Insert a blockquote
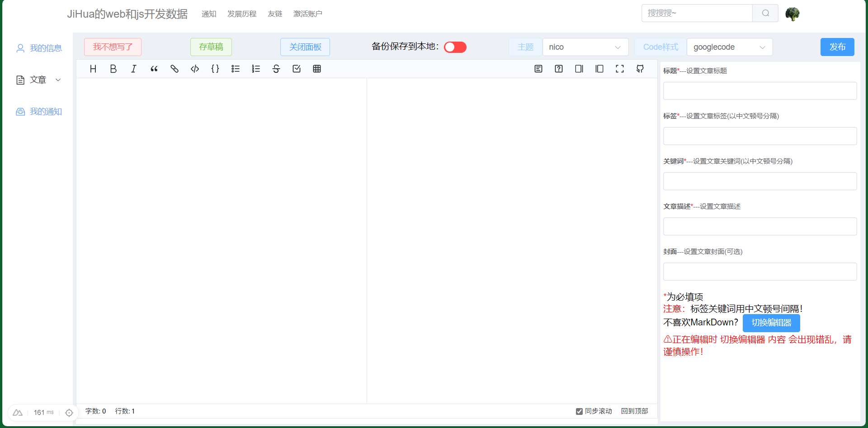Viewport: 868px width, 428px height. pos(154,69)
